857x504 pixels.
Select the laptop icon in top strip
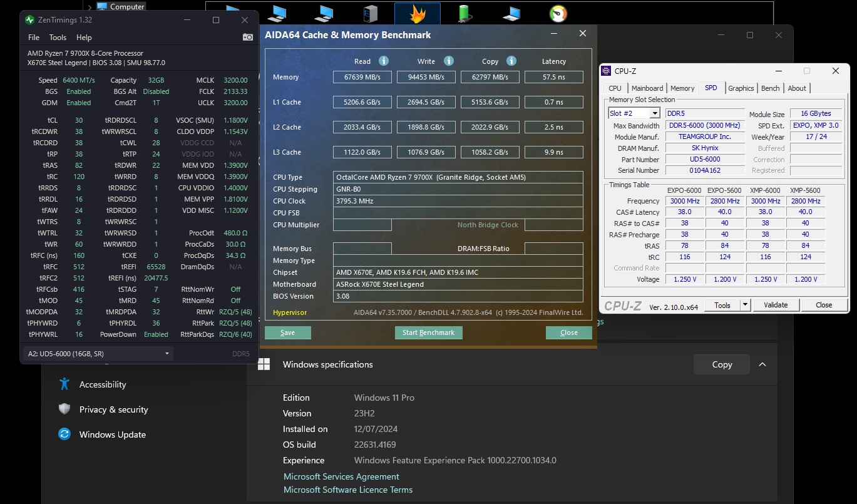point(511,13)
